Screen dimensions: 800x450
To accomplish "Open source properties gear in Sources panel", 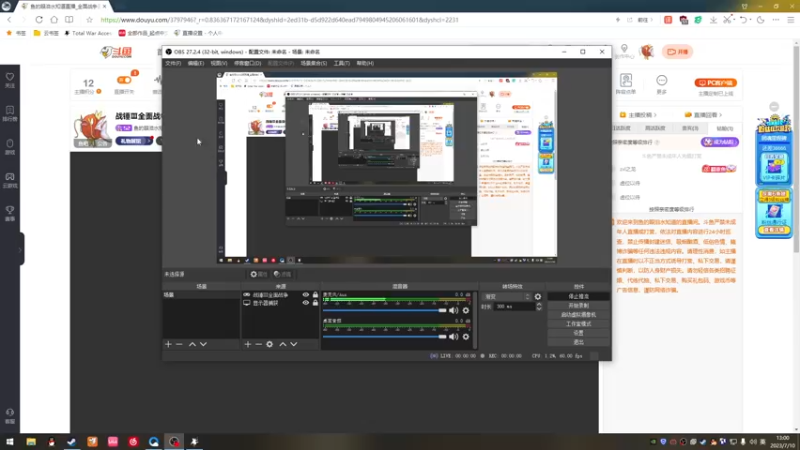I will coord(269,344).
